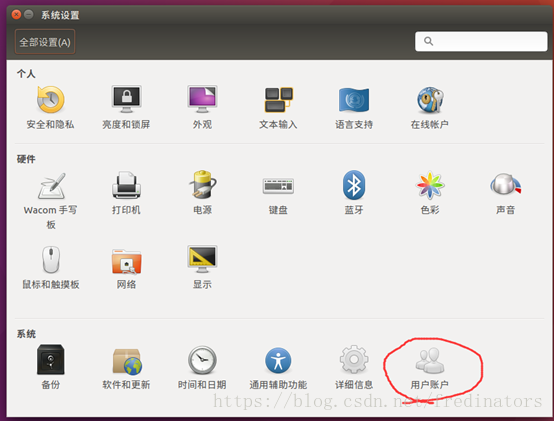Open Time & Date (时间和日期) settings
The width and height of the screenshot is (554, 421).
tap(202, 368)
